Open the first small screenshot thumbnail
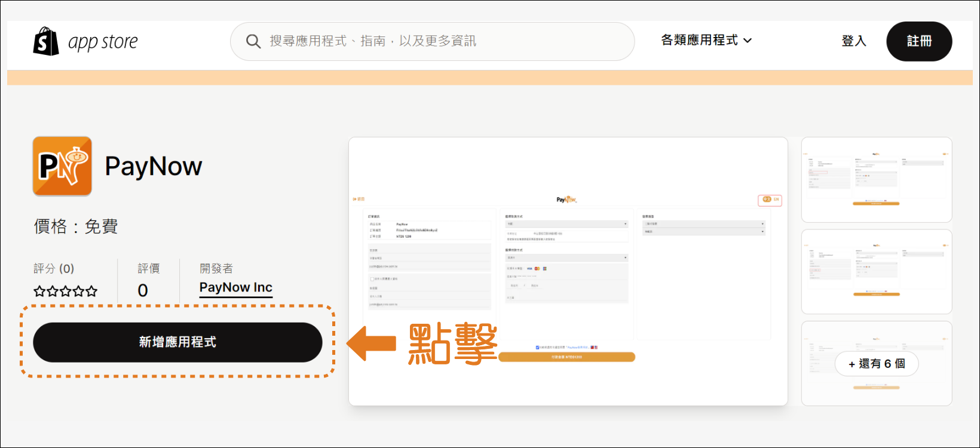 click(x=876, y=180)
